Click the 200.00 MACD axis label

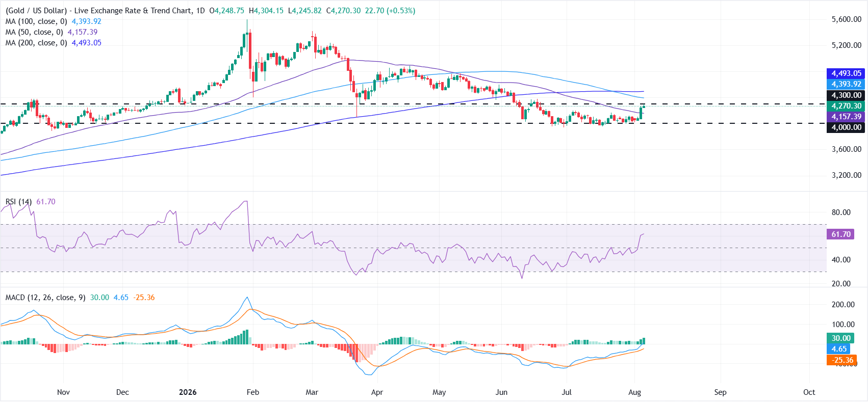click(843, 305)
